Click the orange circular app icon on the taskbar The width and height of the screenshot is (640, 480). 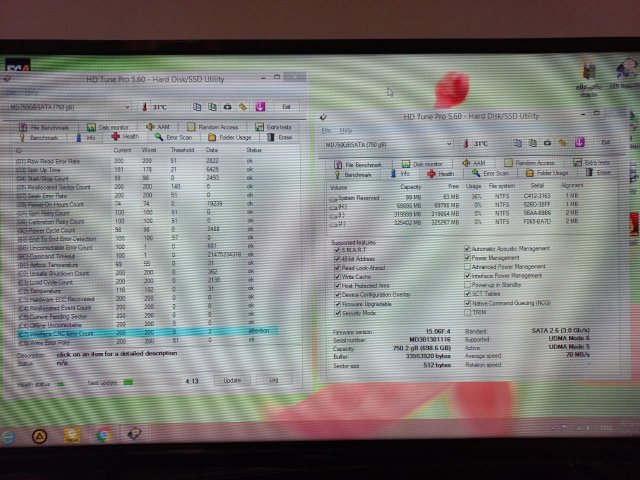(x=39, y=434)
